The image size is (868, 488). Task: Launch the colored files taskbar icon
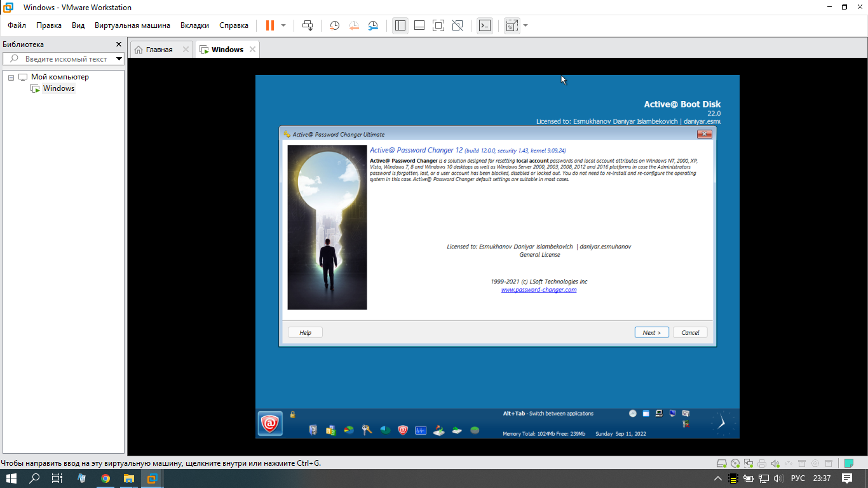(x=330, y=430)
